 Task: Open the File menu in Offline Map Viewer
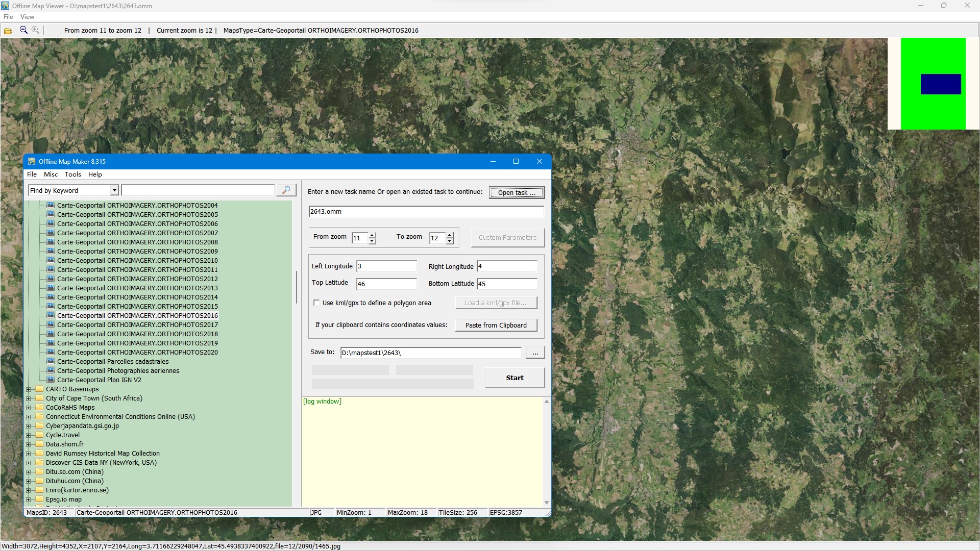(9, 17)
